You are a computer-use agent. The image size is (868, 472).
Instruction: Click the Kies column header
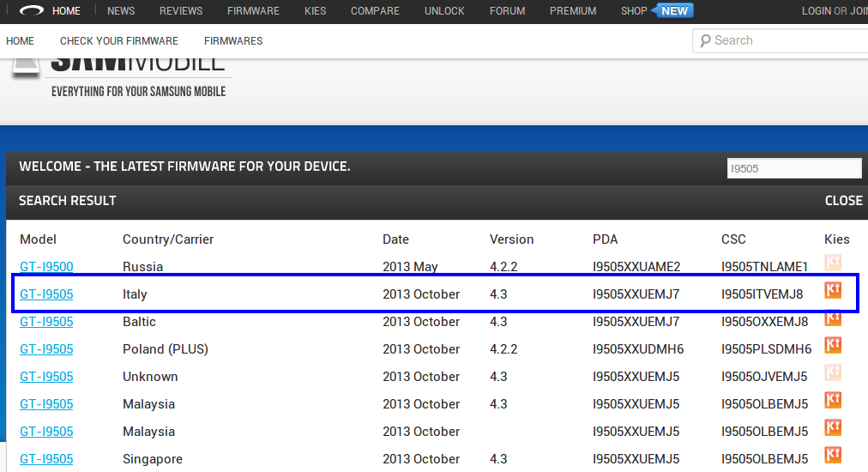(836, 239)
